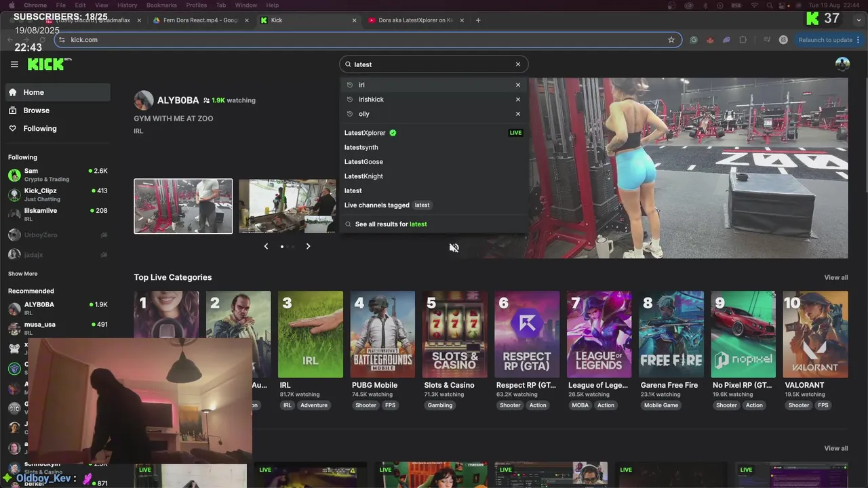Go to previous featured carousel slide
868x488 pixels.
[x=266, y=246]
